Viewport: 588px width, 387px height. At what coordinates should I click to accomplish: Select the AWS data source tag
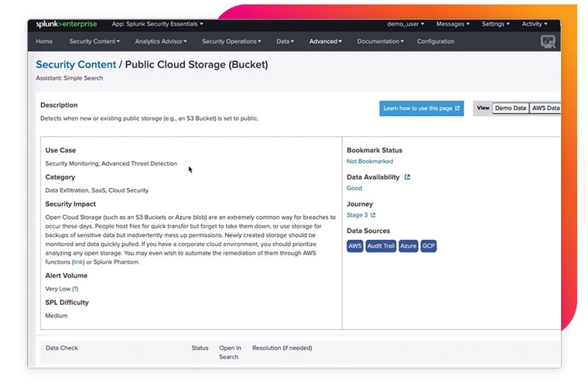pyautogui.click(x=355, y=246)
